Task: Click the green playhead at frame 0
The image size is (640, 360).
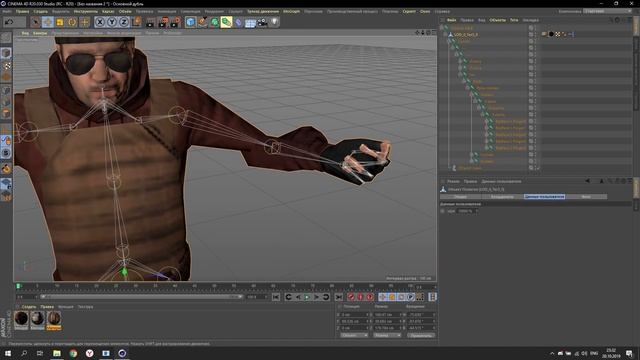Action: pos(18,286)
